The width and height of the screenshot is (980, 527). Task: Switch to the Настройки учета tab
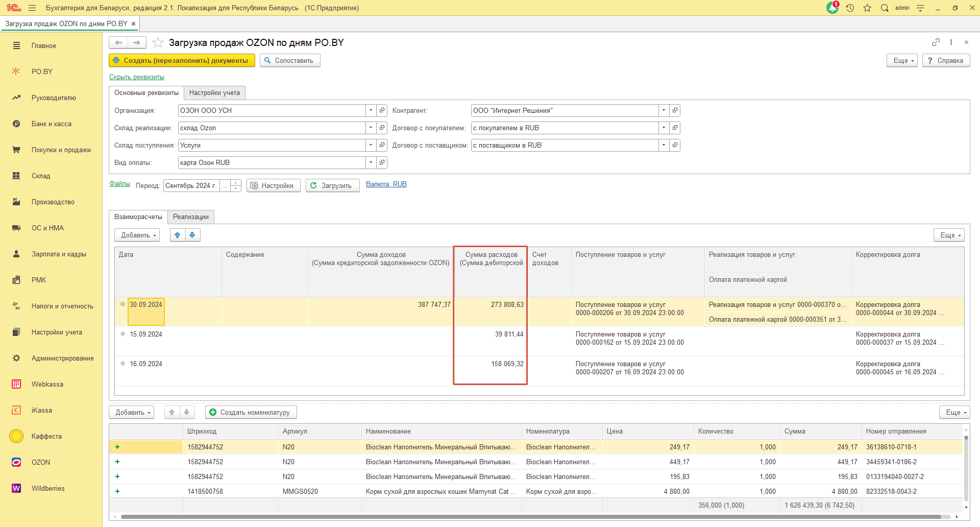[214, 92]
